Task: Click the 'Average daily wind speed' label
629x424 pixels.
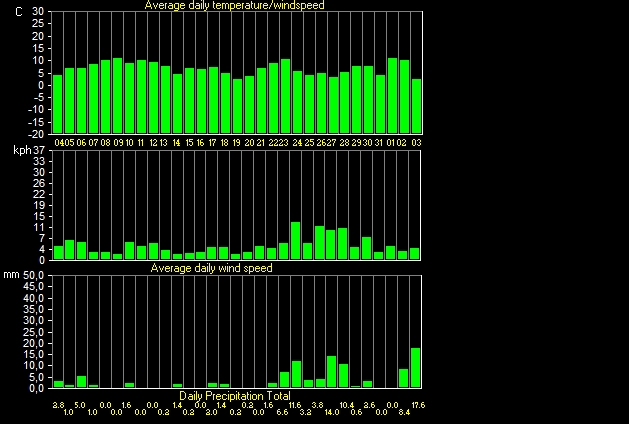Action: tap(212, 268)
